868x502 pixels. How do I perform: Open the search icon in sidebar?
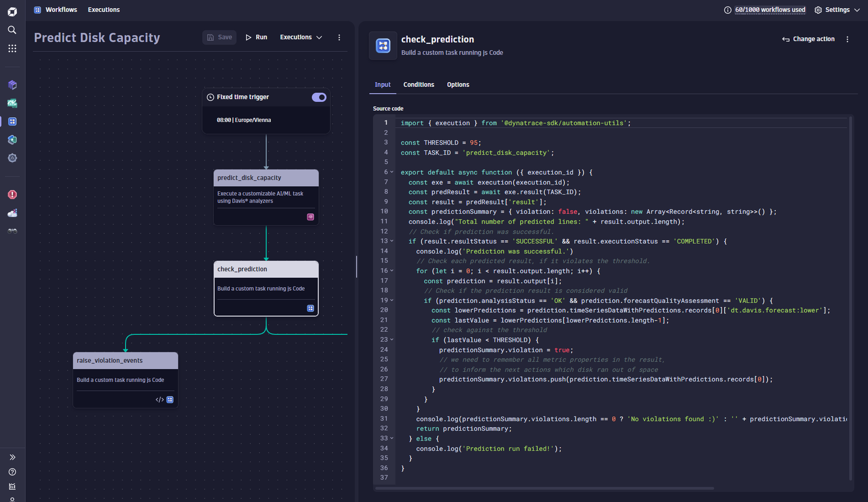pos(12,30)
